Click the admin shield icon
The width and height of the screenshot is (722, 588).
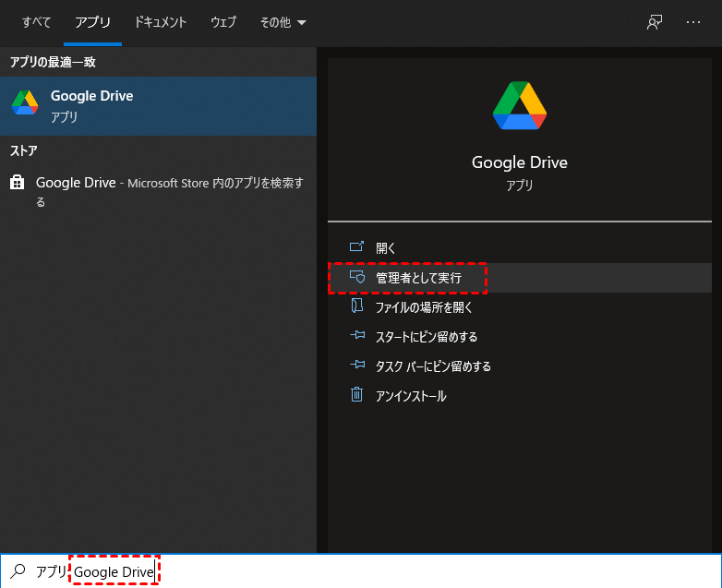coord(357,277)
